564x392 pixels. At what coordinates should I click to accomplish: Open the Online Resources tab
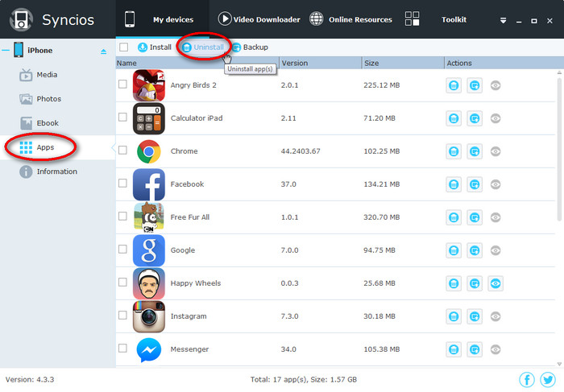tap(350, 19)
